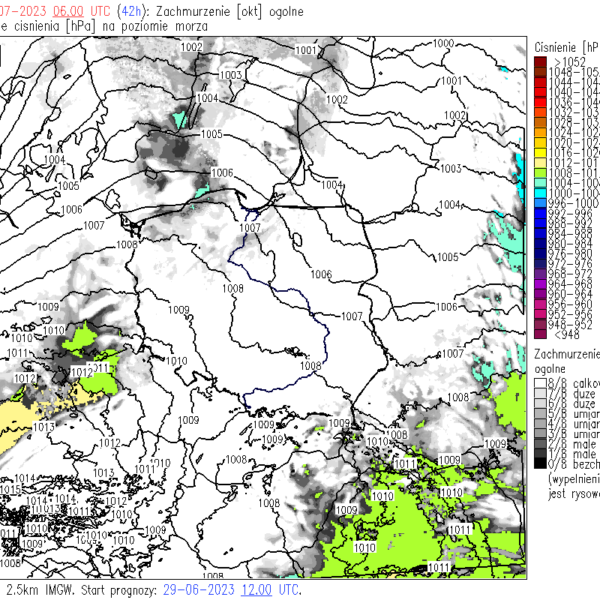
Task: Click the blue (42h) lead time text
Action: [x=123, y=8]
